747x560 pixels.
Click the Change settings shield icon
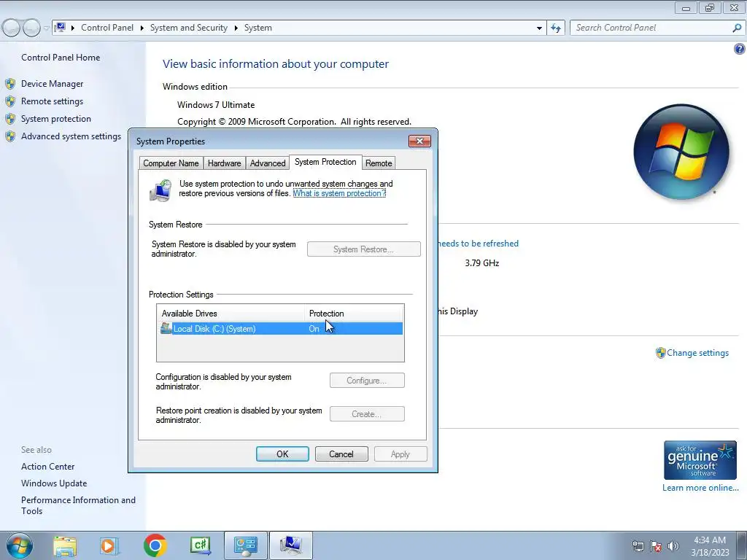660,353
